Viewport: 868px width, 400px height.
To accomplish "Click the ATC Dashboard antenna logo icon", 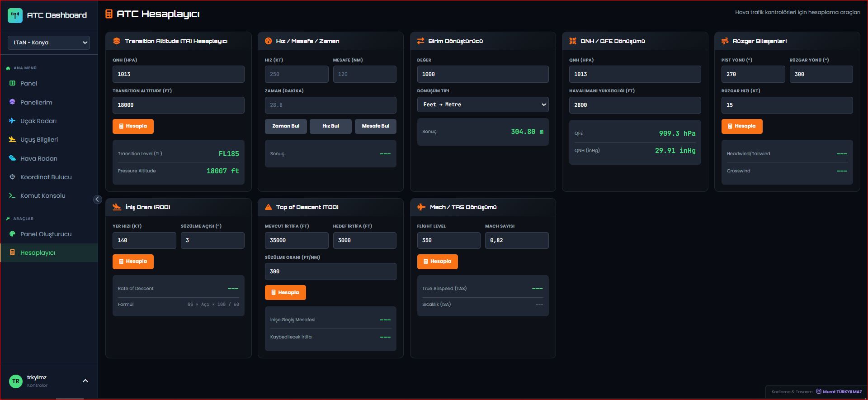I will [15, 15].
